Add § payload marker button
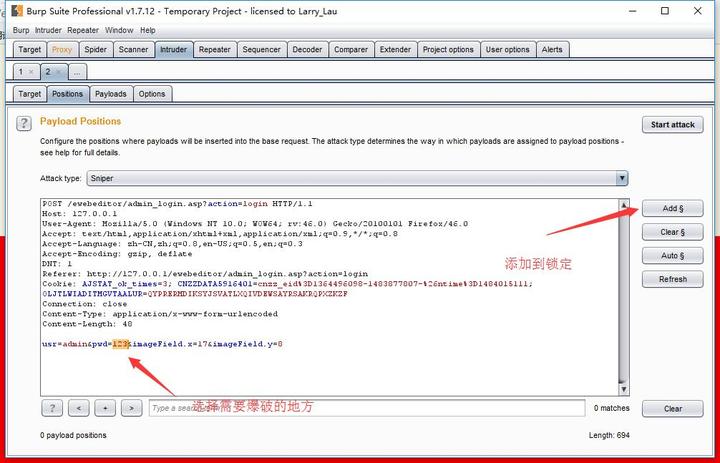 [673, 208]
